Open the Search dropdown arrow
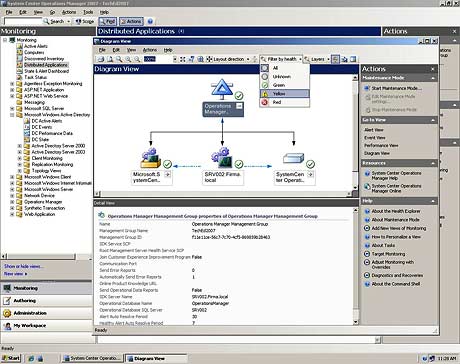The image size is (460, 364). [68, 21]
